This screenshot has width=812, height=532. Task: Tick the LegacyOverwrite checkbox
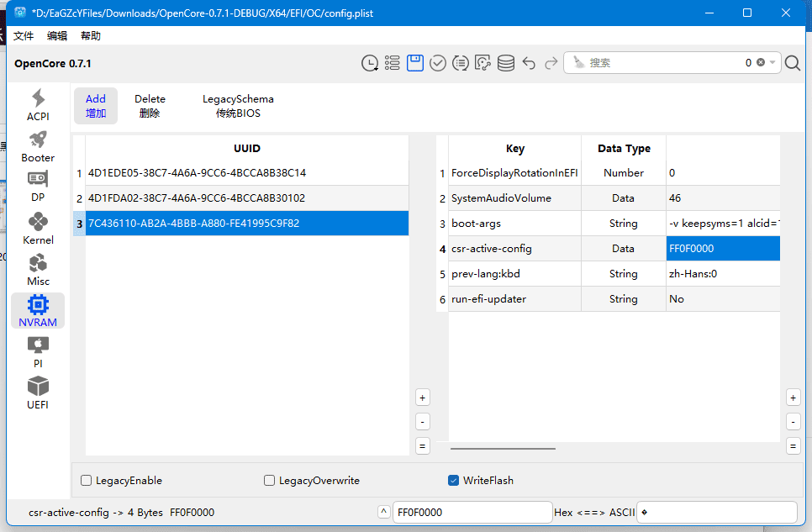tap(270, 481)
